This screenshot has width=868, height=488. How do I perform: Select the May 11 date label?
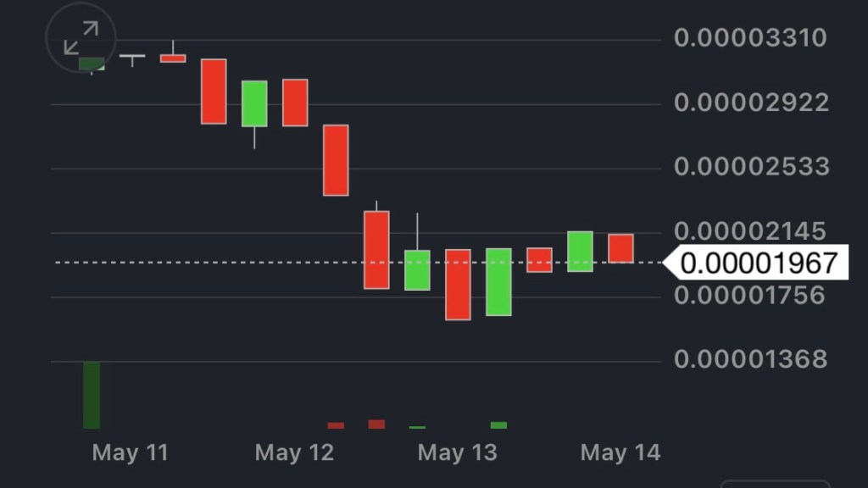tap(130, 452)
